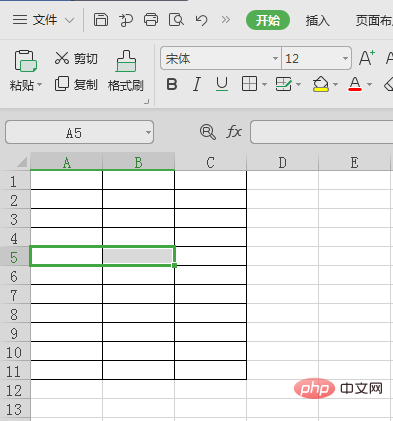Toggle bold formatting

click(x=172, y=84)
